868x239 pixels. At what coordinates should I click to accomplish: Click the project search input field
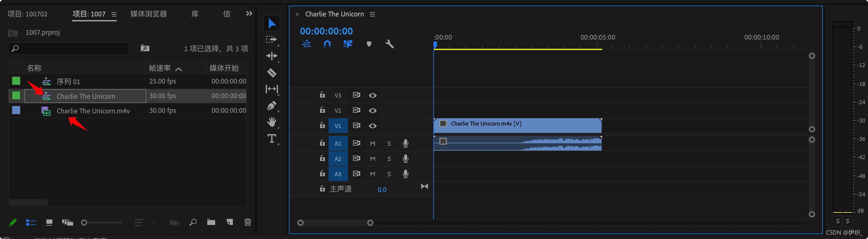click(x=69, y=48)
